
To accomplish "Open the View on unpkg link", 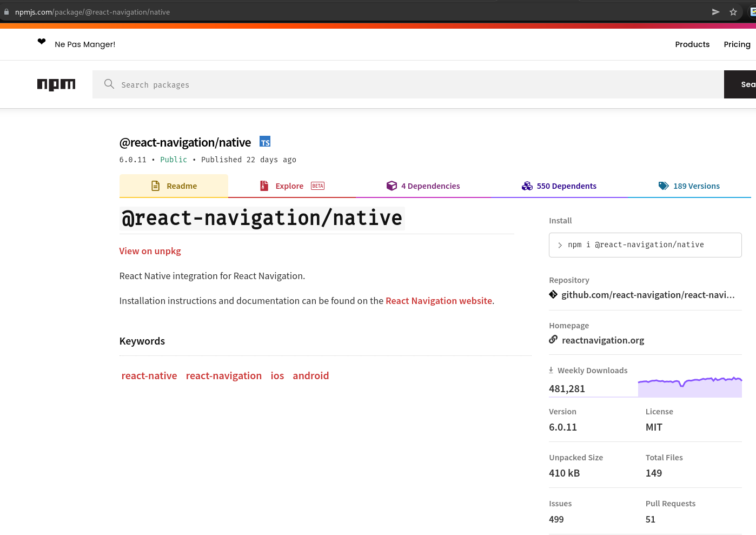I will pos(150,251).
